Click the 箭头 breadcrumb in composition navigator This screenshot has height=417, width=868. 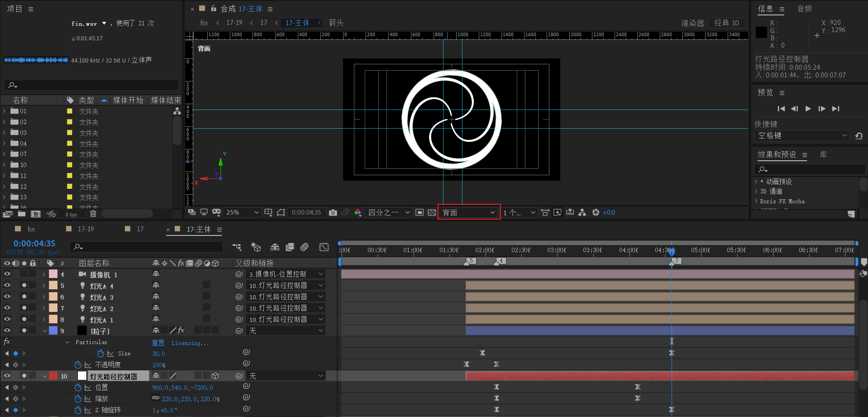pyautogui.click(x=336, y=23)
